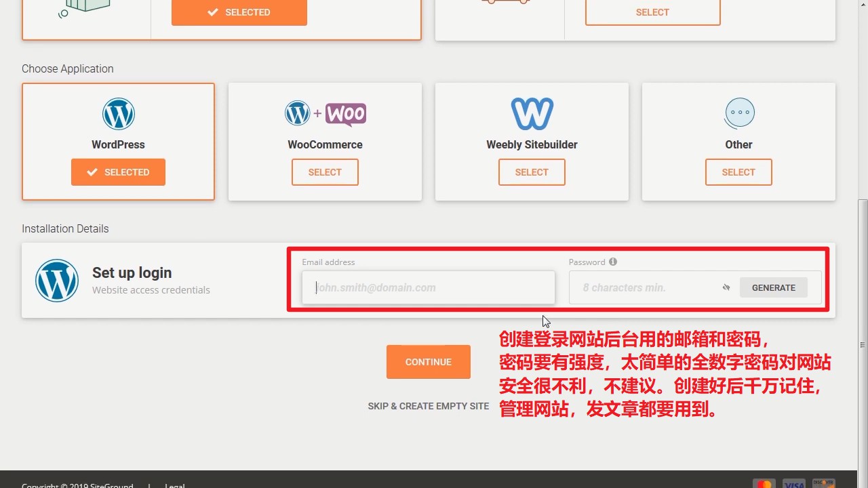Click SKIP & CREATE EMPTY SITE
Image resolution: width=868 pixels, height=488 pixels.
coord(428,406)
